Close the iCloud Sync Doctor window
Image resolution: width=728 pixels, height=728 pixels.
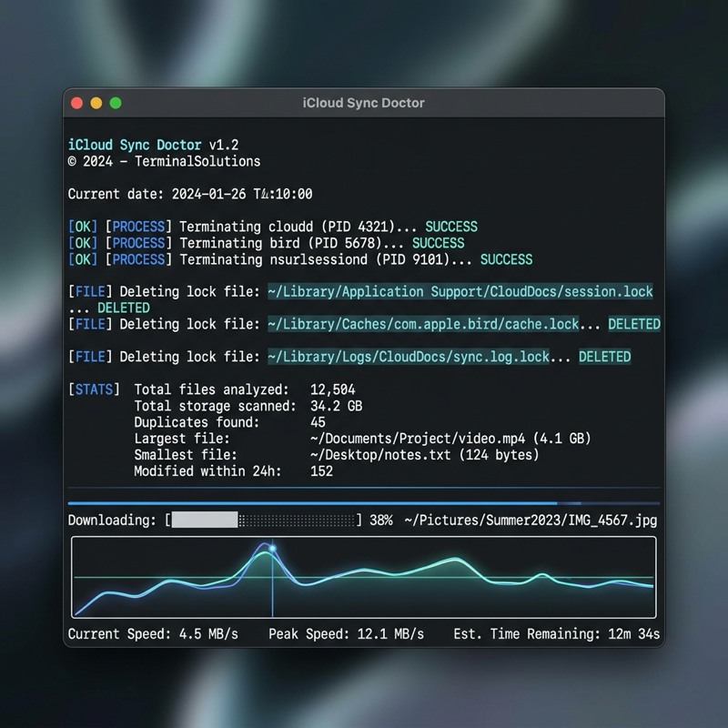tap(76, 103)
